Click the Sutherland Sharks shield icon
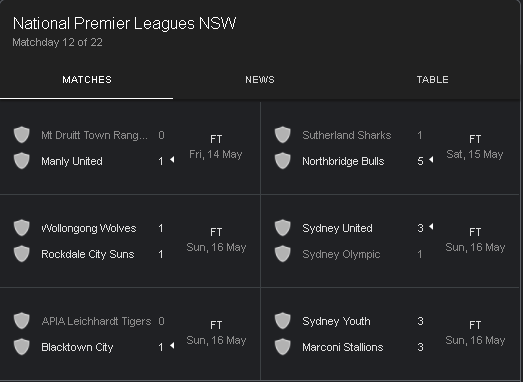 (283, 135)
